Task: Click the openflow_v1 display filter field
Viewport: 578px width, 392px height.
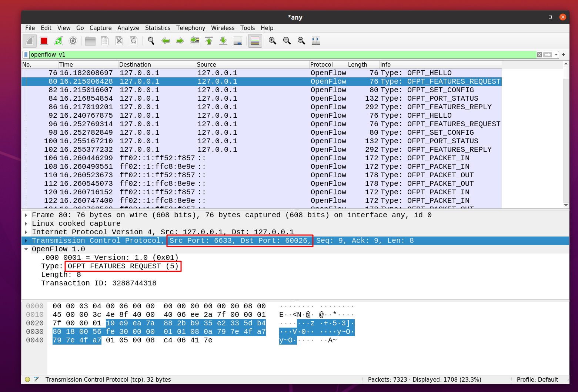Action: click(x=281, y=55)
